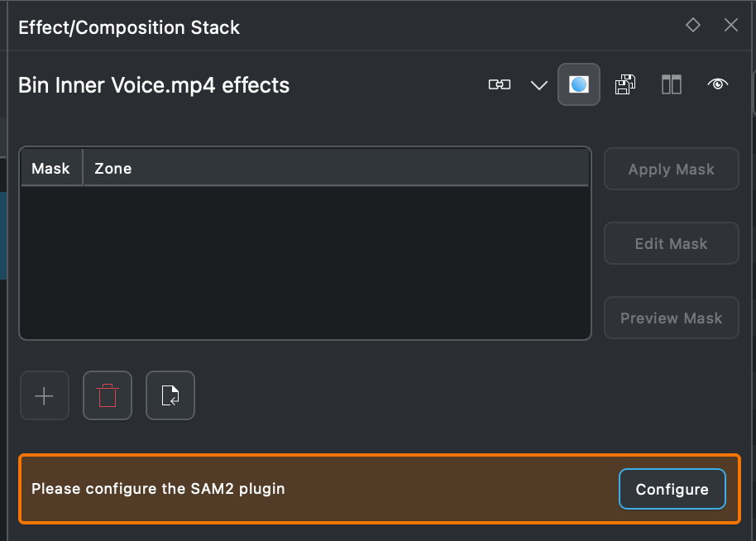Expand the chevron dropdown in effects header
The image size is (756, 541).
(539, 85)
